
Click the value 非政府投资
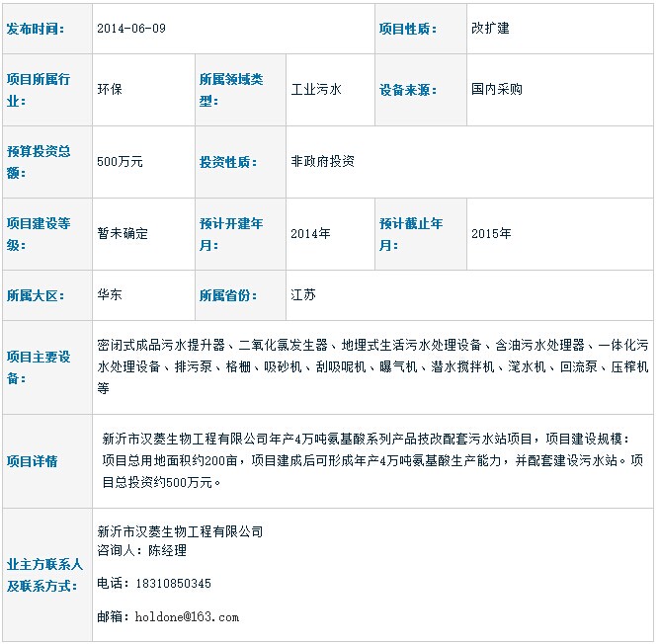(x=322, y=161)
